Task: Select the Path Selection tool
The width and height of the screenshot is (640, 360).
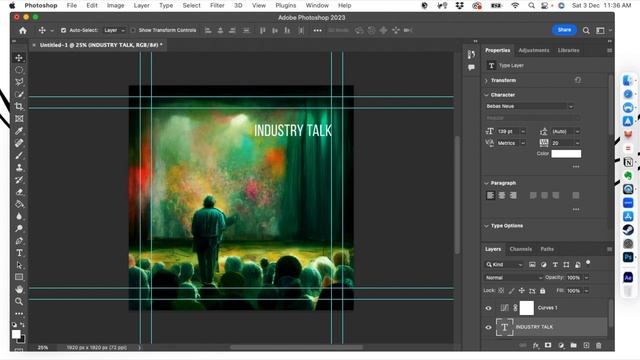Action: [19, 265]
